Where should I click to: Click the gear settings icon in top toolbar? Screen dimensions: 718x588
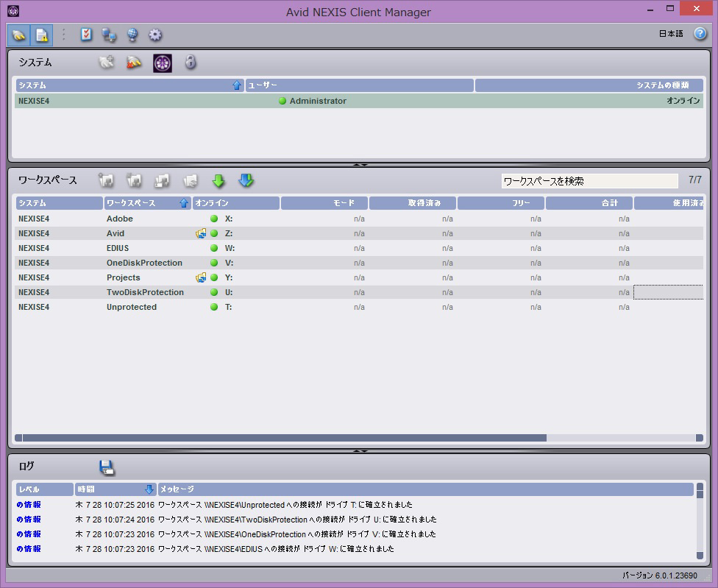coord(155,35)
